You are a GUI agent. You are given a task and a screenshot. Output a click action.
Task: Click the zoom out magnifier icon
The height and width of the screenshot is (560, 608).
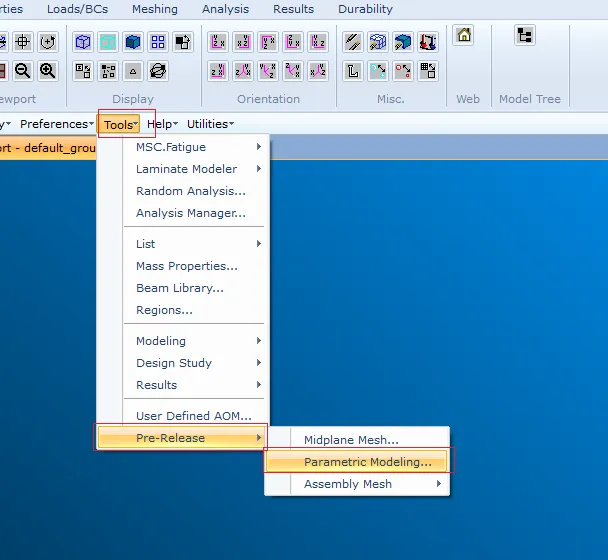(22, 71)
